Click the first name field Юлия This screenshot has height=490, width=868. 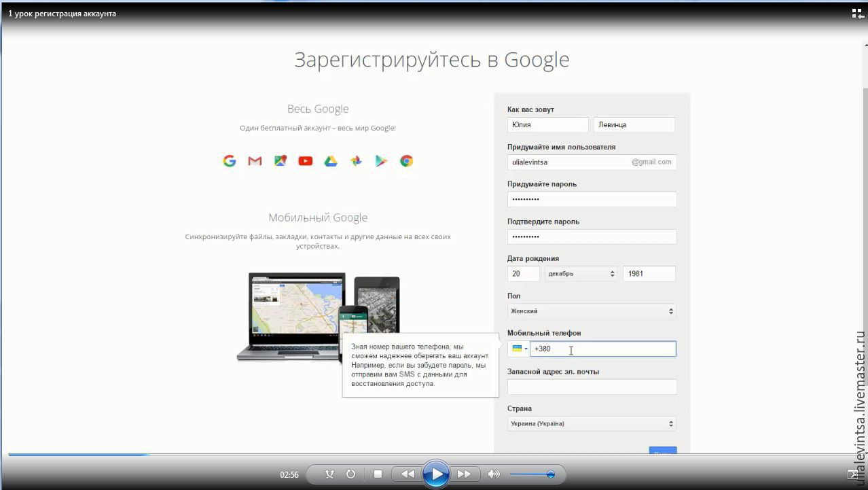click(548, 124)
